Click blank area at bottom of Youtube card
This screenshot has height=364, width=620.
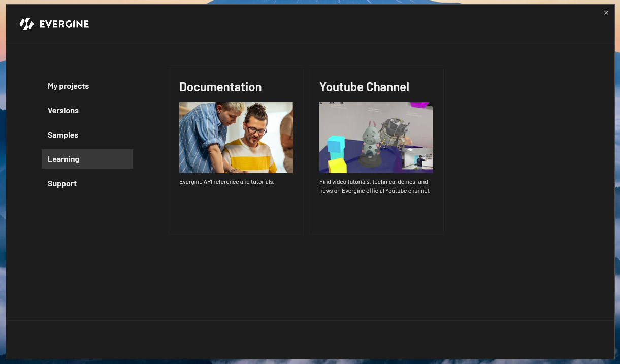pos(376,216)
